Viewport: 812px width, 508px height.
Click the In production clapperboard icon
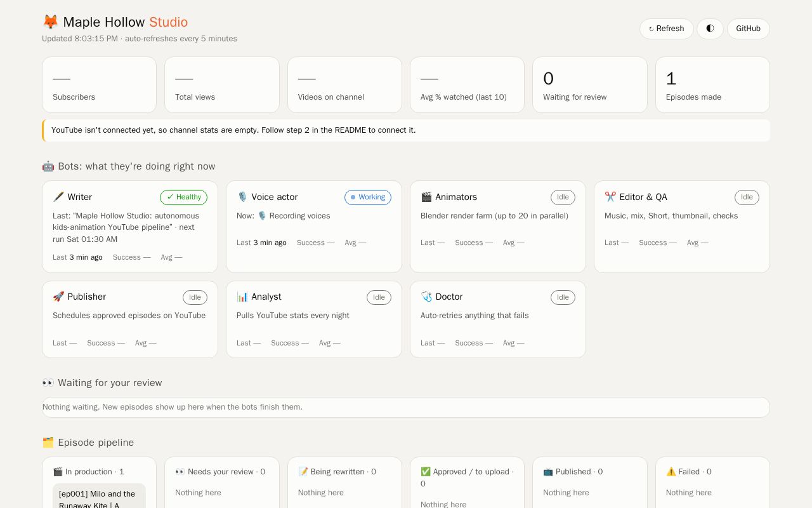click(58, 472)
